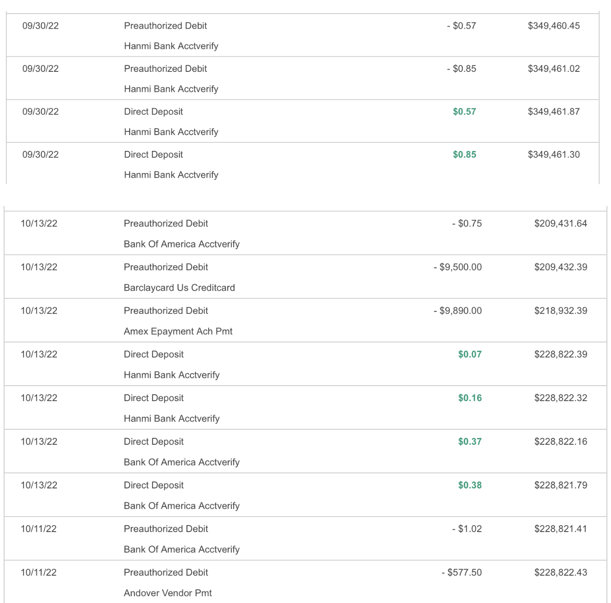Select the $228,822.43 balance value
611x603 pixels.
[x=560, y=572]
